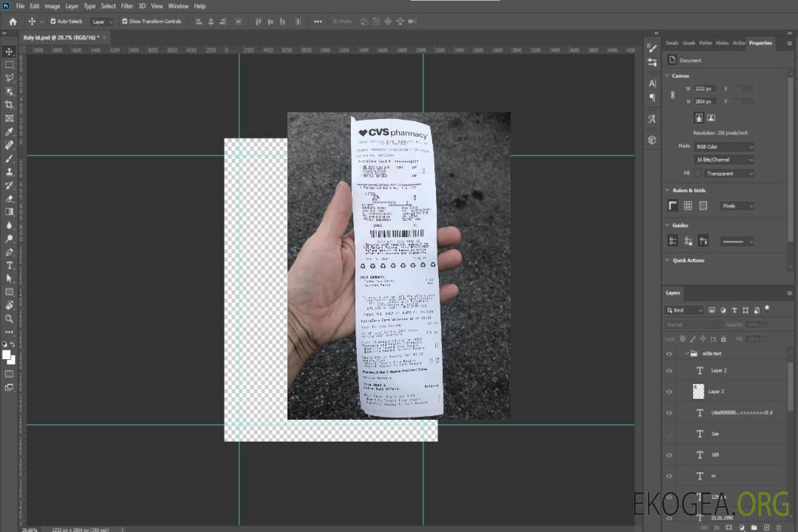798x532 pixels.
Task: Open the Transparent fill dropdown
Action: pos(729,174)
